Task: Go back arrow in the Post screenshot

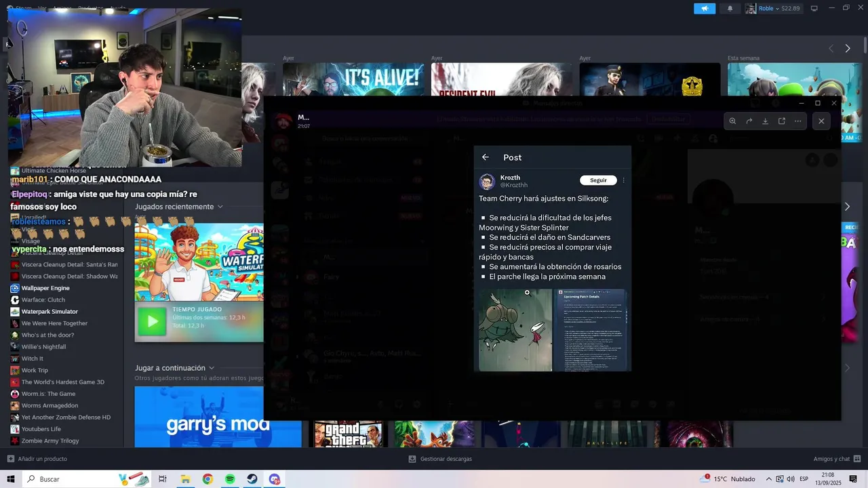Action: tap(486, 157)
